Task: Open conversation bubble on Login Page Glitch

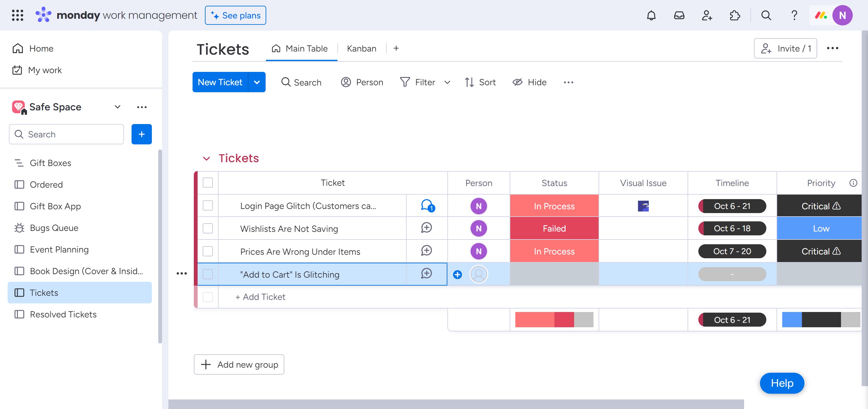Action: coord(427,205)
